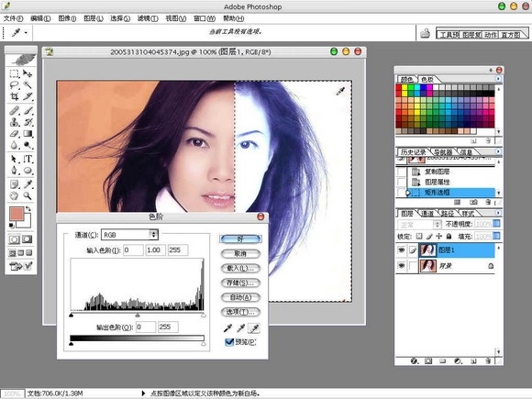The width and height of the screenshot is (532, 399).
Task: Toggle the 预览 preview checkbox
Action: point(229,342)
